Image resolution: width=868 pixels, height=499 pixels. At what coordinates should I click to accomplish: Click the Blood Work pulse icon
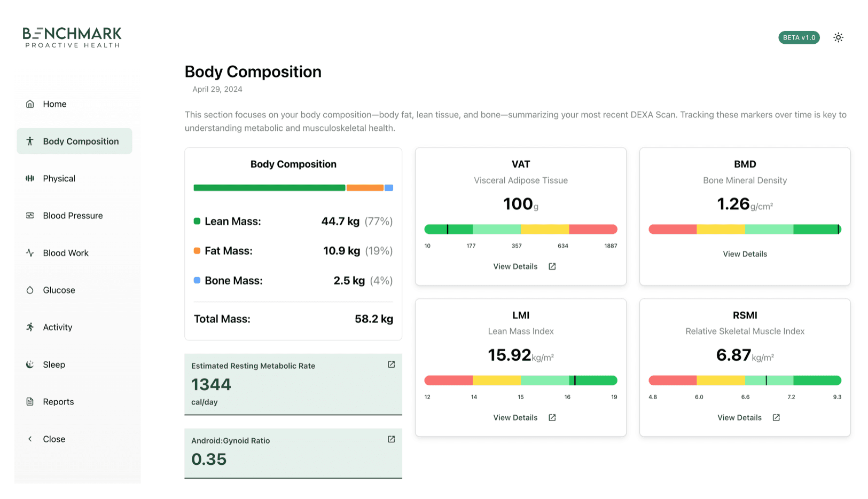coord(30,253)
